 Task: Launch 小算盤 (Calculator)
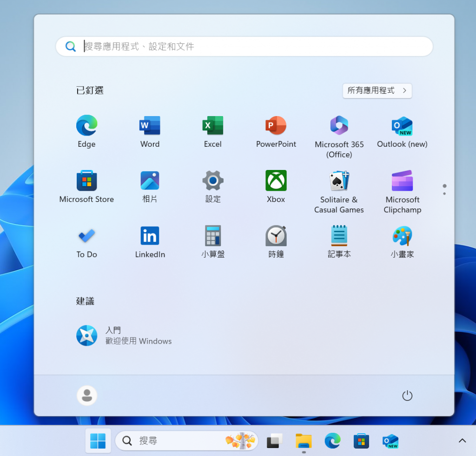pyautogui.click(x=213, y=241)
